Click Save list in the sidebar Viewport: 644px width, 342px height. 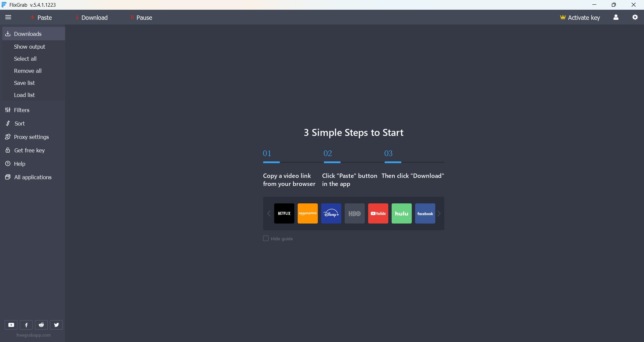[x=24, y=83]
